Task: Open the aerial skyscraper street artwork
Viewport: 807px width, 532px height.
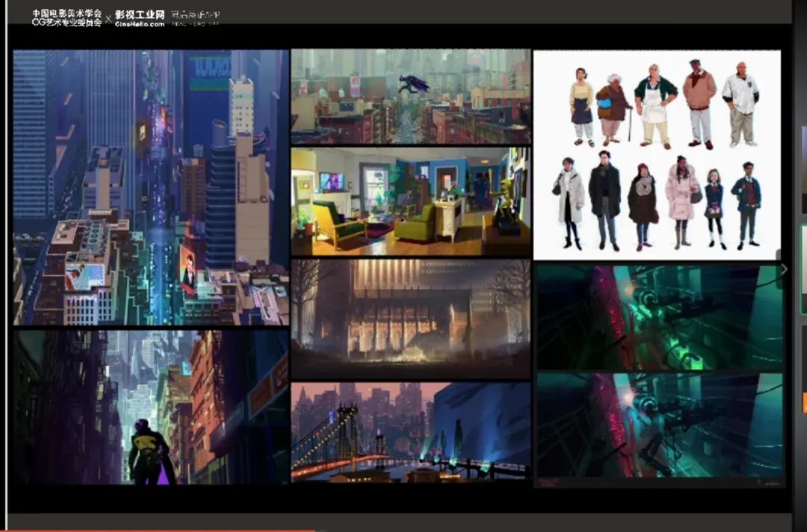Action: [150, 187]
